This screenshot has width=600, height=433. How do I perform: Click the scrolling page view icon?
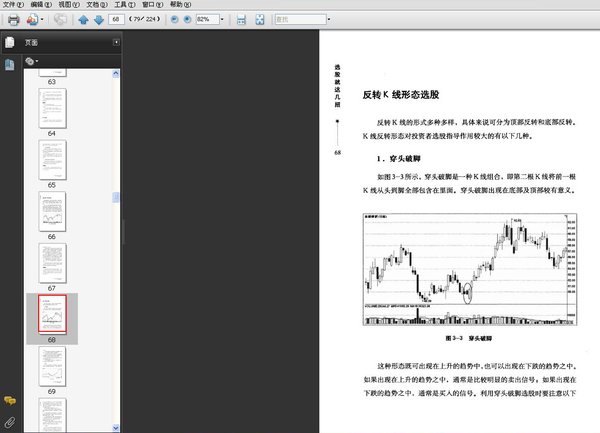click(x=241, y=20)
